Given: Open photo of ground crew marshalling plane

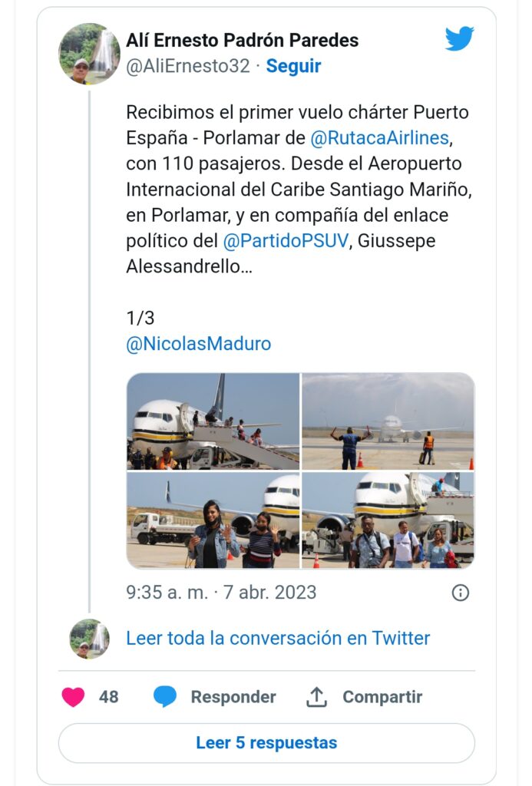Looking at the screenshot, I should click(x=388, y=421).
